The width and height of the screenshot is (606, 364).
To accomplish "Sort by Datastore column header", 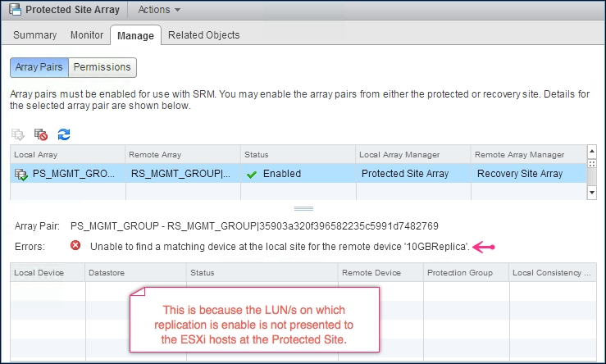I will tap(135, 273).
